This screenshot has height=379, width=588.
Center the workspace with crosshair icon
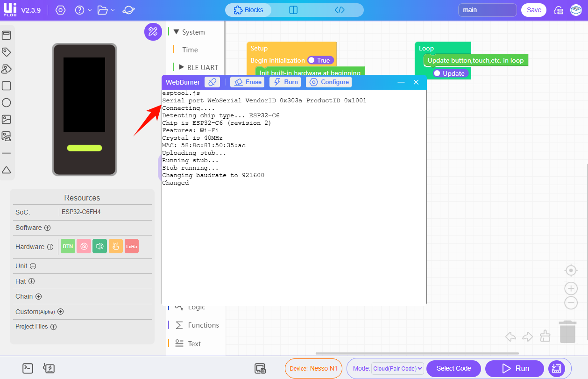(x=571, y=270)
